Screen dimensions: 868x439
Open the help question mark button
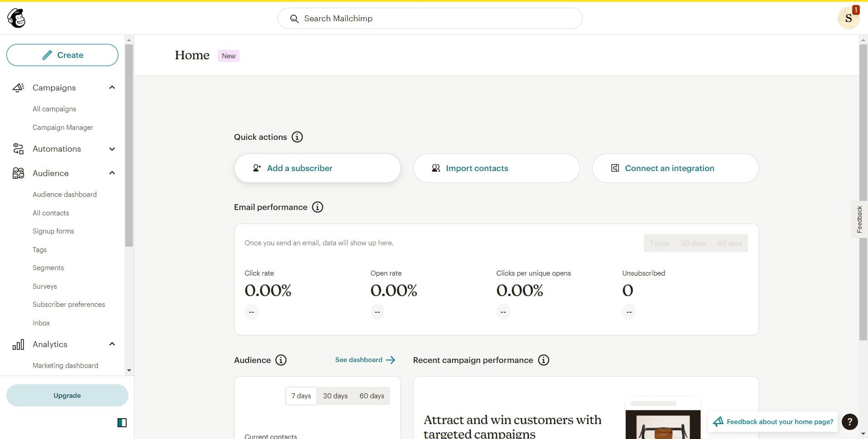(x=849, y=422)
